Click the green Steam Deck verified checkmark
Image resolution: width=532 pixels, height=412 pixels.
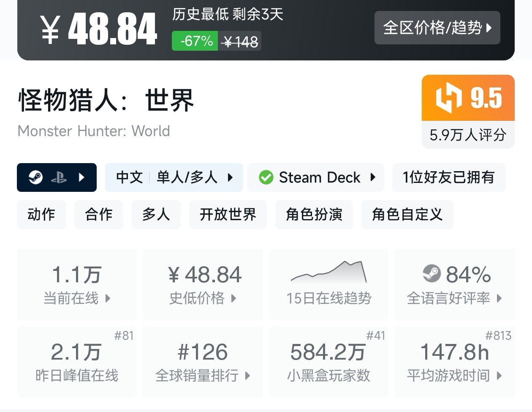266,177
